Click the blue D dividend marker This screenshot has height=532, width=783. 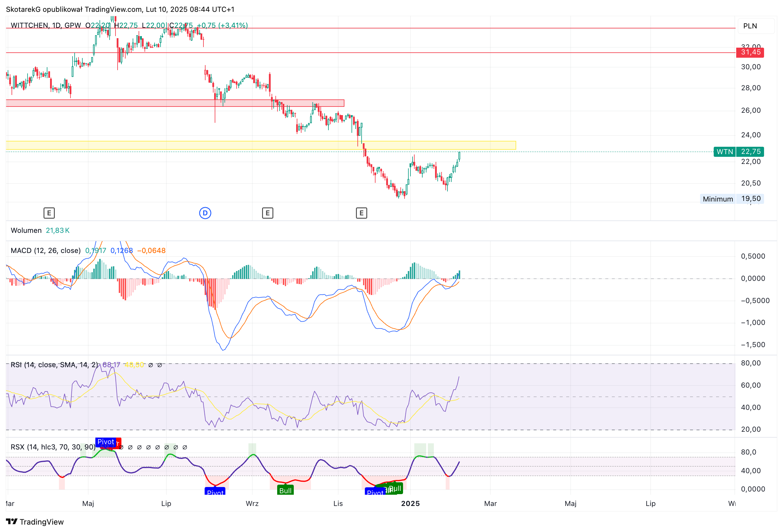(205, 213)
